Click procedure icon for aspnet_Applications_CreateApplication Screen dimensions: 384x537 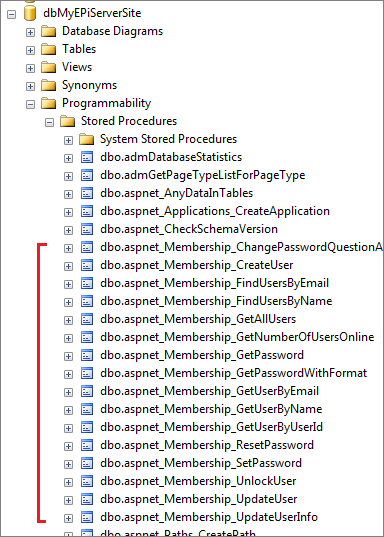[87, 211]
